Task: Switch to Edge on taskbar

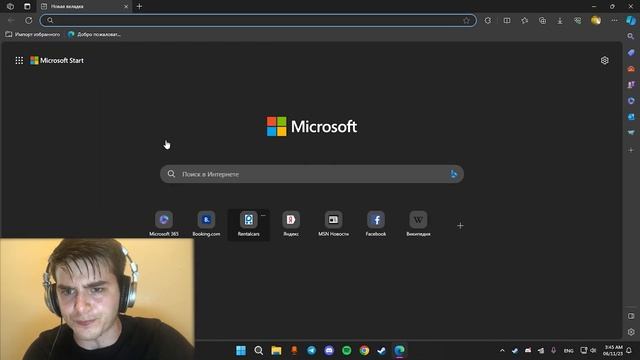Action: tap(399, 350)
